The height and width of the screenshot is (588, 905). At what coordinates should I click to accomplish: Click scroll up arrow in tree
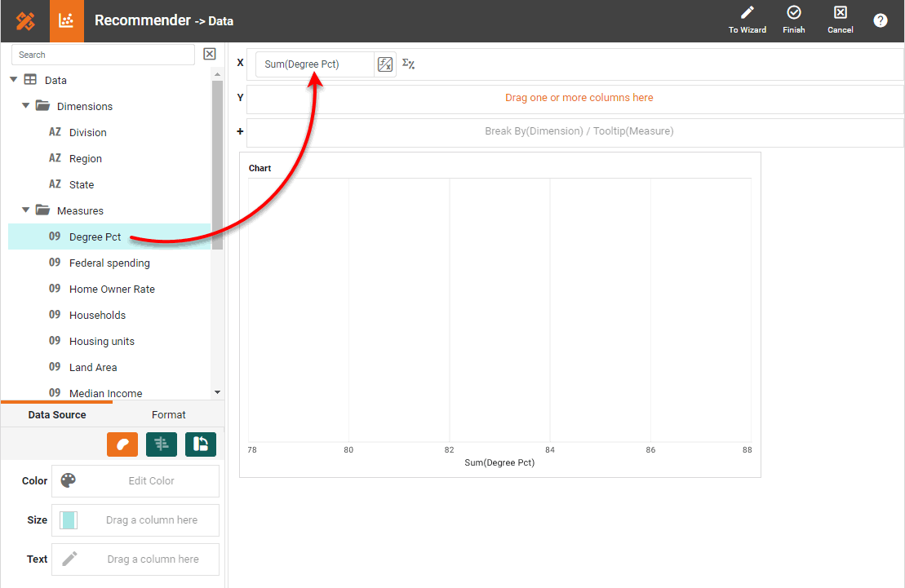[217, 74]
